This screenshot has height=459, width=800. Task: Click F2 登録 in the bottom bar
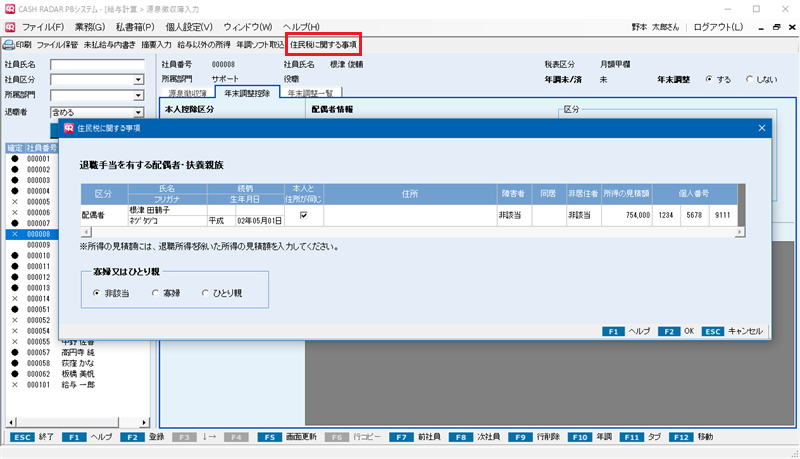coord(143,437)
